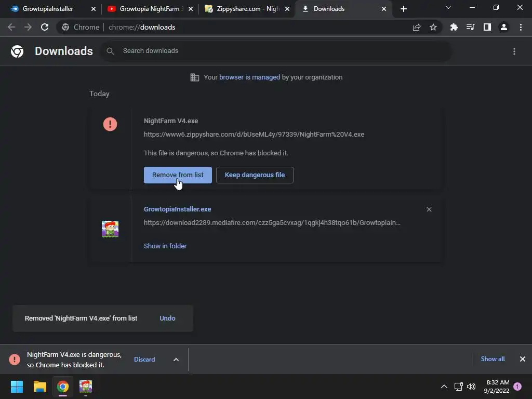Go forward to next page

(x=28, y=27)
